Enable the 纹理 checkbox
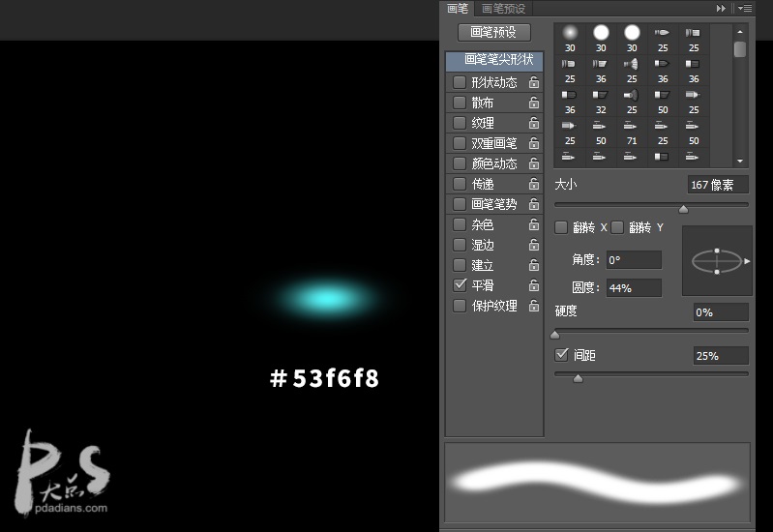 point(460,122)
